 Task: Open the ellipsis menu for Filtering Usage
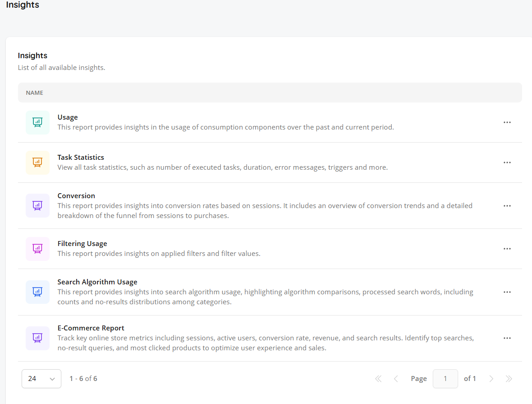(x=507, y=249)
